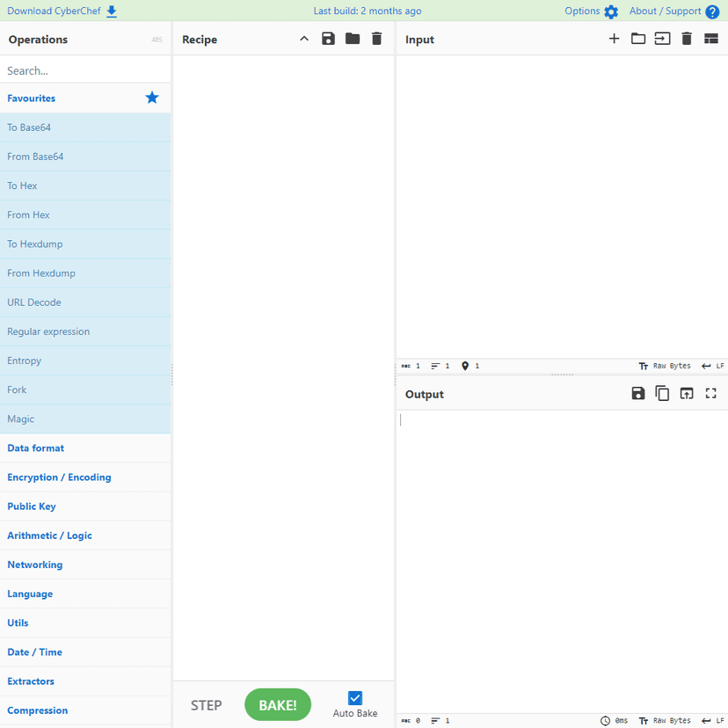728x728 pixels.
Task: Expand the Encryption / Encoding category
Action: coord(59,477)
